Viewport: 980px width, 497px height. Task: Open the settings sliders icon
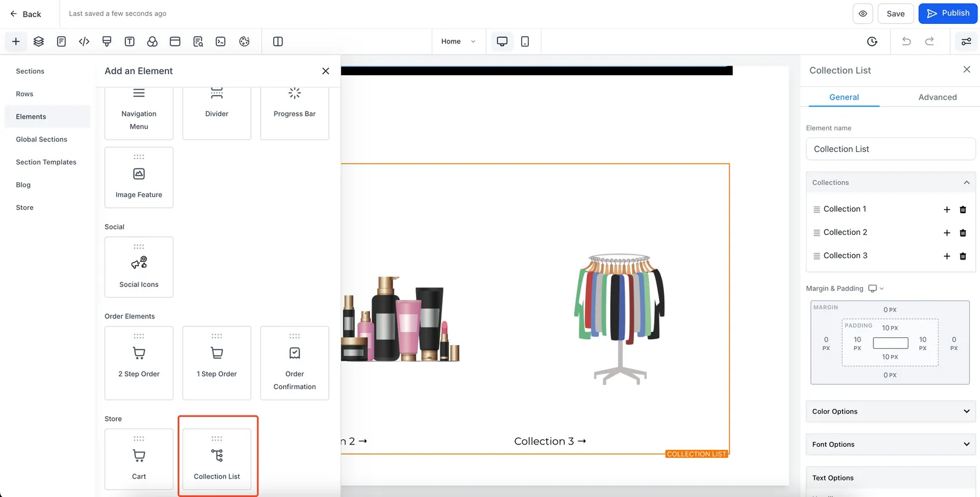pyautogui.click(x=966, y=42)
